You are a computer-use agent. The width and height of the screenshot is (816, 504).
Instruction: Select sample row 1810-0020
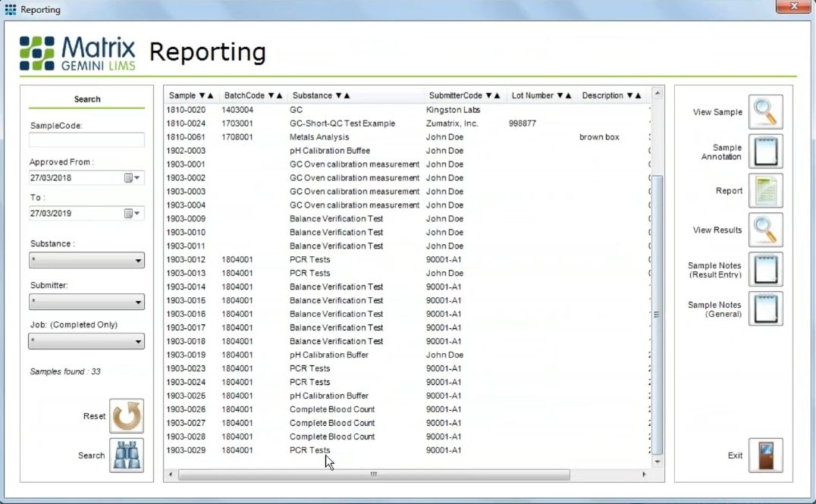(x=407, y=110)
